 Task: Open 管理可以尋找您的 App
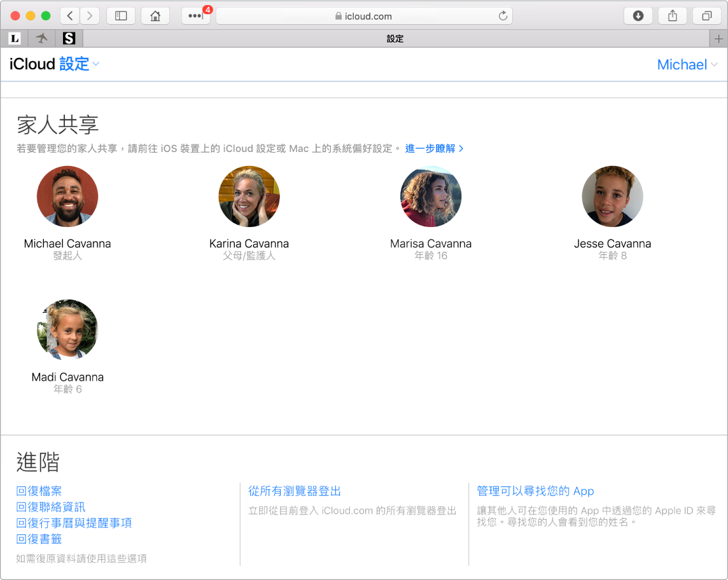tap(533, 490)
